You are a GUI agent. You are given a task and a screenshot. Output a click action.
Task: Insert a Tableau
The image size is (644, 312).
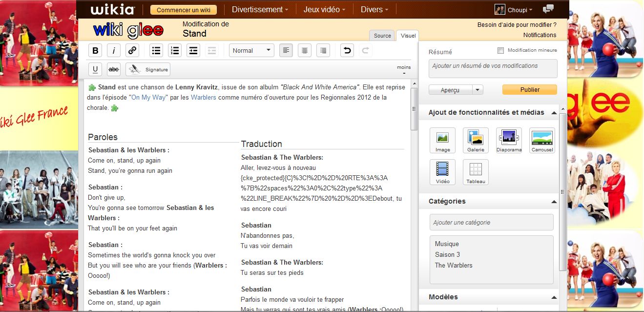(x=476, y=172)
